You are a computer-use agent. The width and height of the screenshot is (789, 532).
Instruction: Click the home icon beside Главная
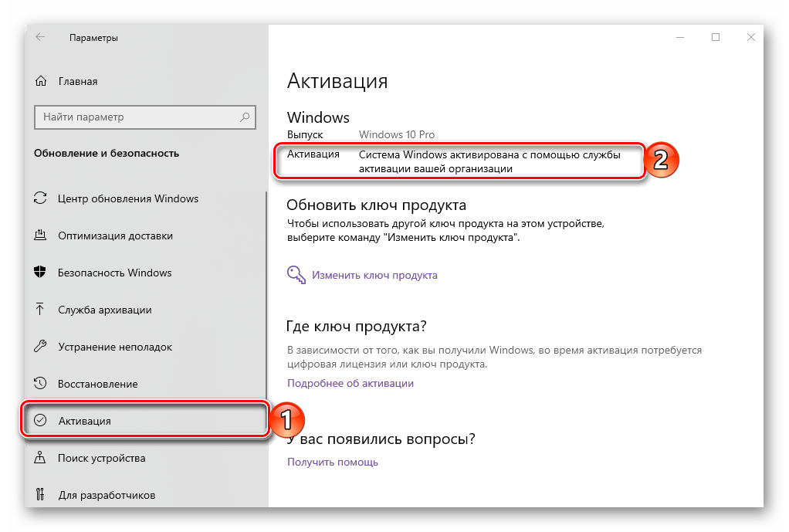coord(41,81)
